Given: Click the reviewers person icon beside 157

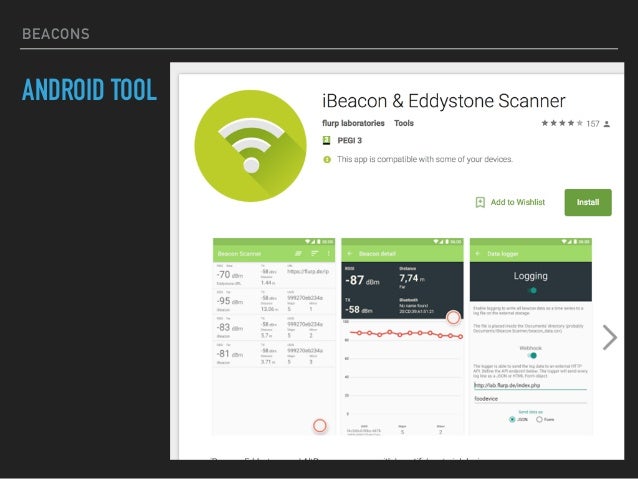Looking at the screenshot, I should pyautogui.click(x=607, y=124).
